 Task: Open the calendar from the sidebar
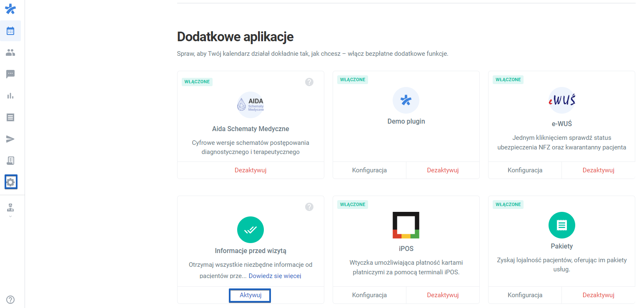click(10, 30)
